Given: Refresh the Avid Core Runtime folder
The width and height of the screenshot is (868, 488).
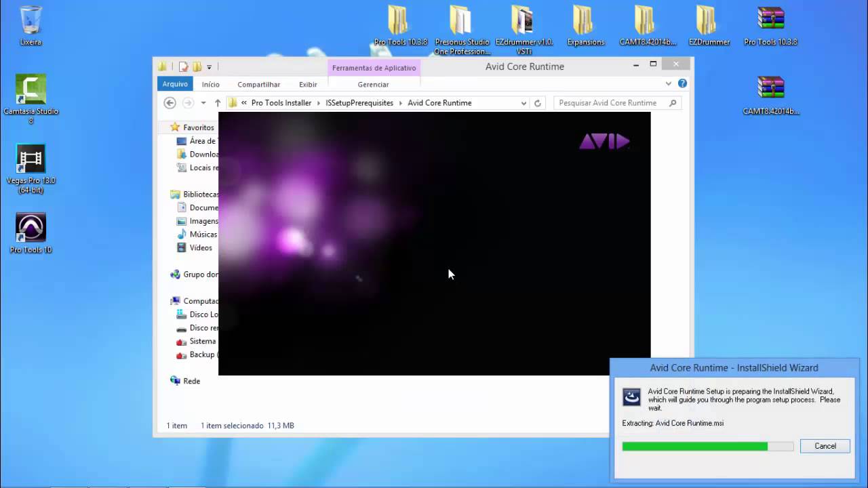Looking at the screenshot, I should pos(538,103).
